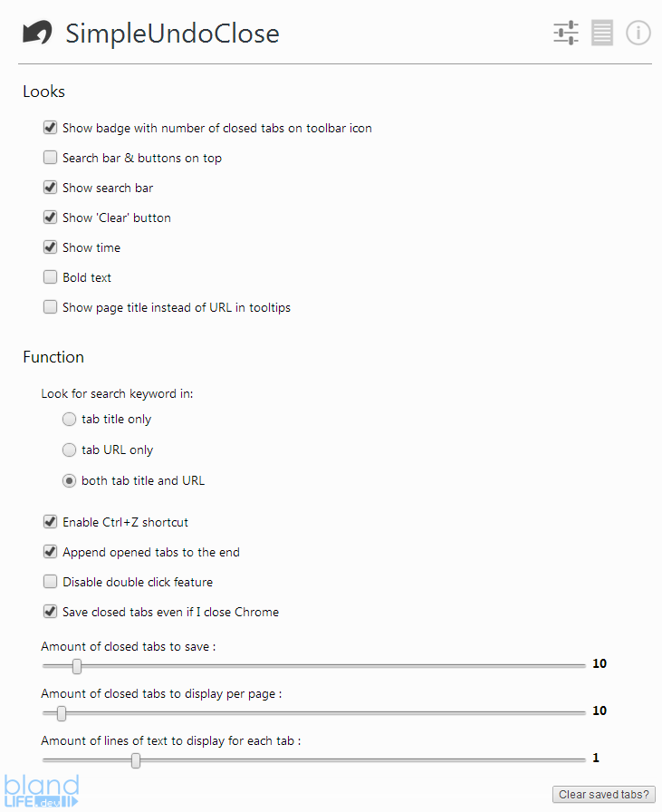Toggle the Show search bar checkbox
The image size is (662, 812).
click(x=50, y=188)
